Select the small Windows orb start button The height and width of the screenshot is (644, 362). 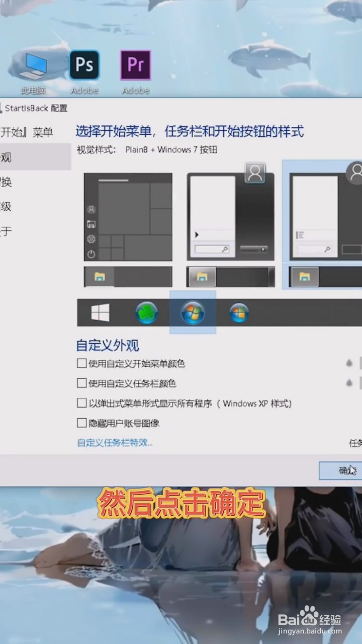coord(239,313)
